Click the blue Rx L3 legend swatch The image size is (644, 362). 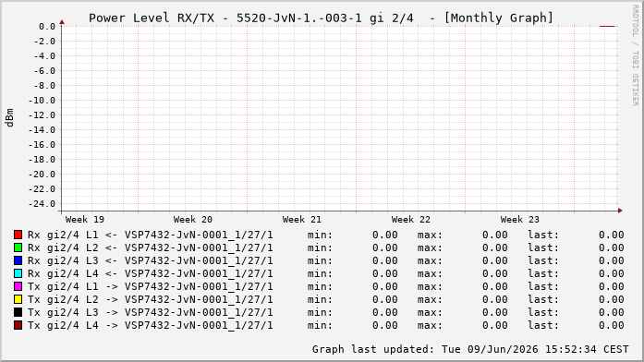point(18,260)
